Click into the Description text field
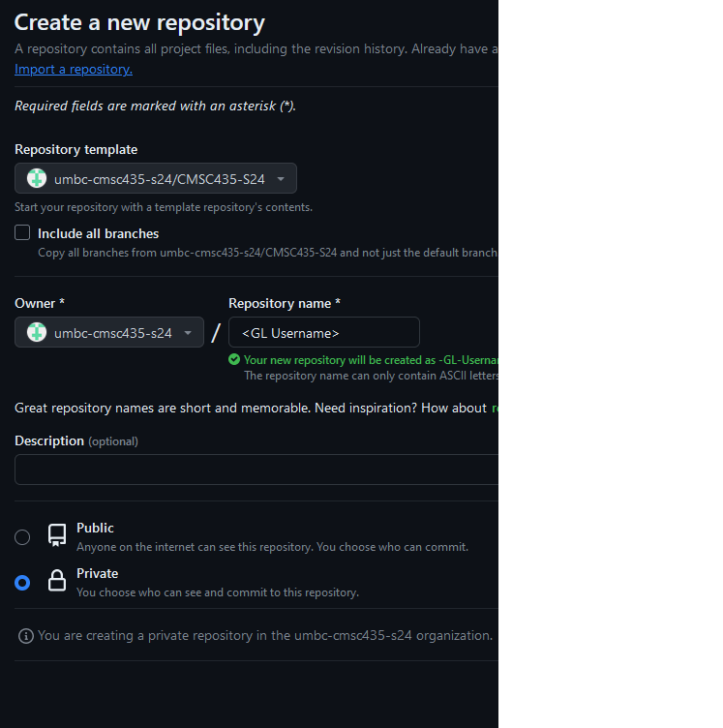Screen dimensions: 723x728 [256, 470]
